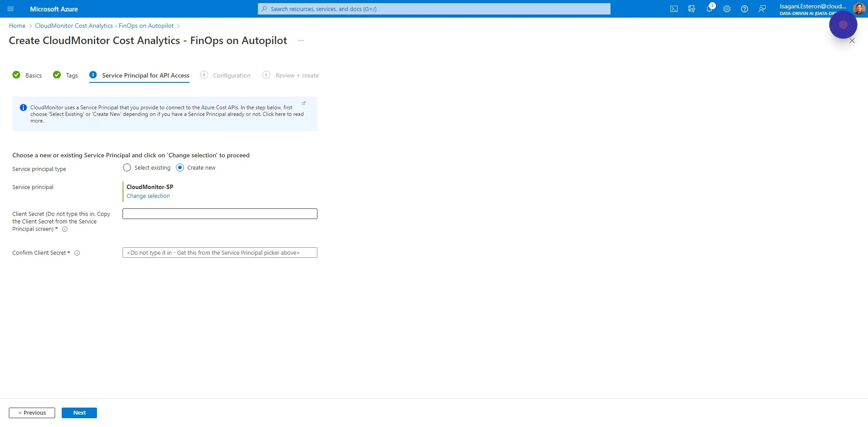Select the 'Create new' radio button
Viewport: 868px width, 427px height.
(x=180, y=167)
